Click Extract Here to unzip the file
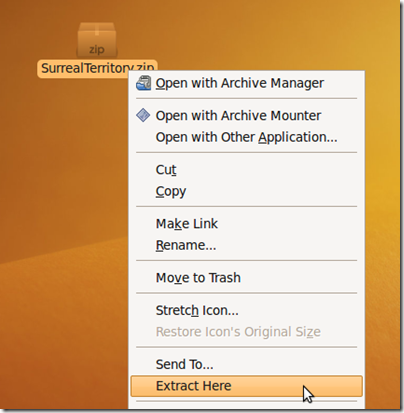The width and height of the screenshot is (404, 413). point(247,386)
